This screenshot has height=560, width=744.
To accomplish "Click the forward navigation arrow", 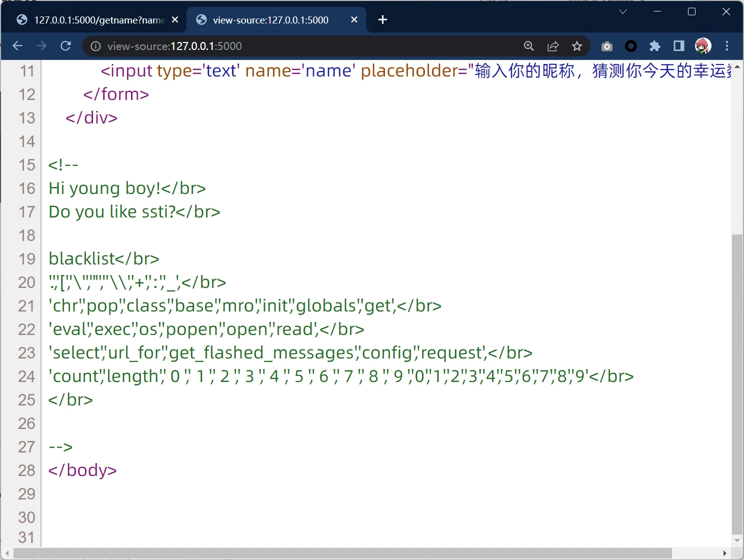I will [x=41, y=46].
